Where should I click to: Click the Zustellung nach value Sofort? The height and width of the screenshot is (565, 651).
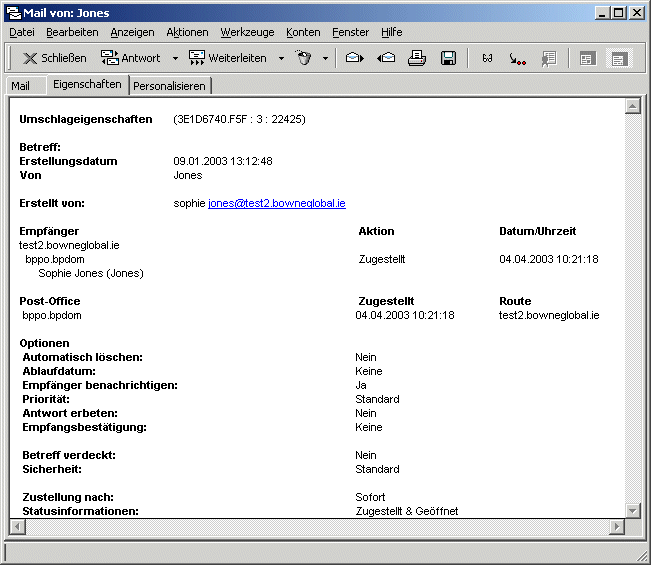click(x=370, y=497)
